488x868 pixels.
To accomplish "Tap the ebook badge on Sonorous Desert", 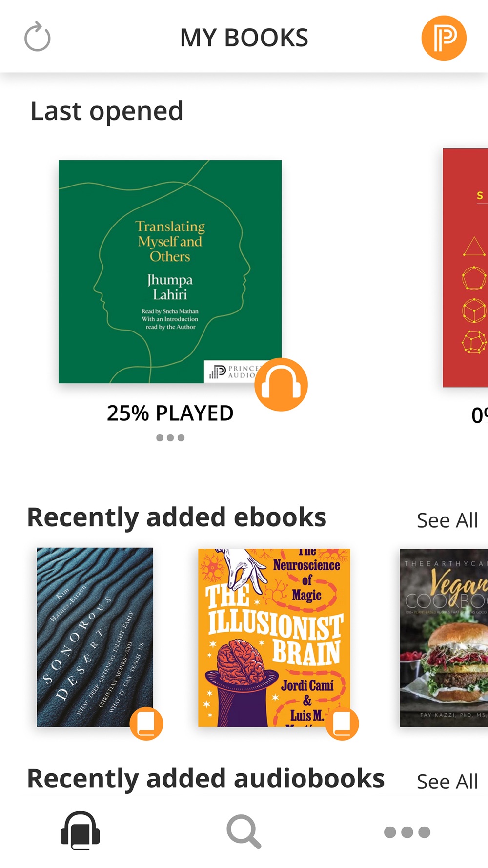I will coord(146,723).
